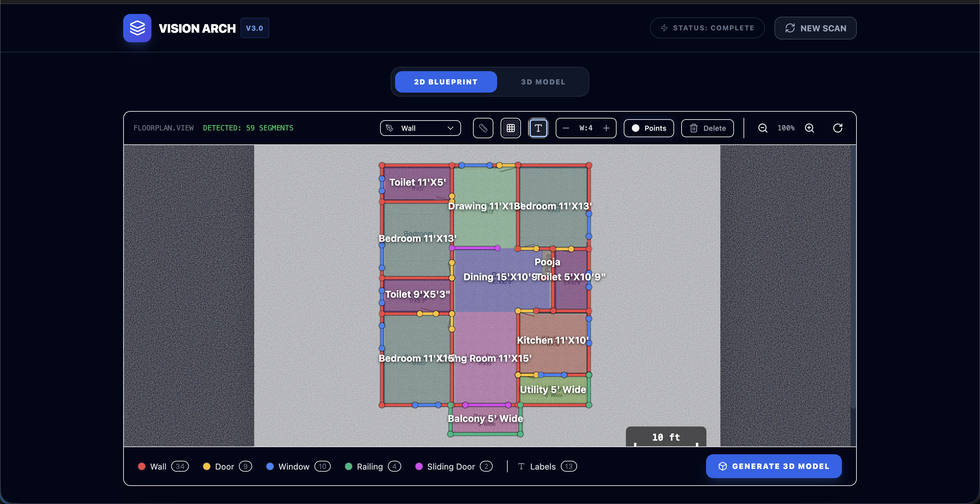The width and height of the screenshot is (980, 504).
Task: Select the ruler measure tool
Action: (x=483, y=128)
